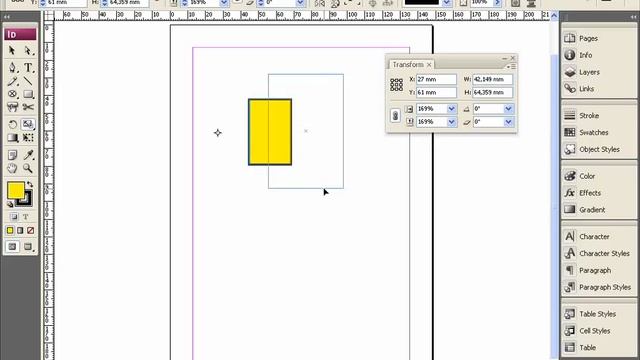Toggle formatting affects container

coord(14,217)
